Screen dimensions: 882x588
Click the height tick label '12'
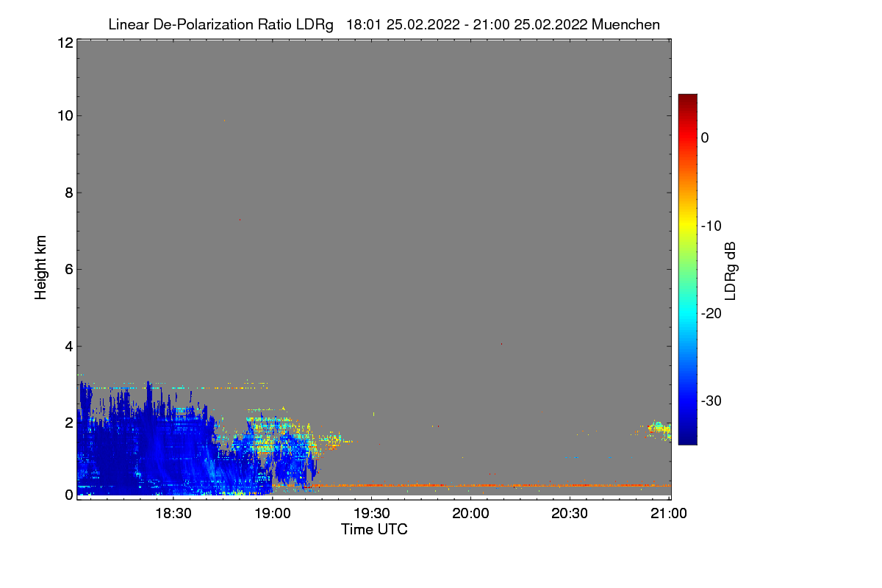(64, 43)
